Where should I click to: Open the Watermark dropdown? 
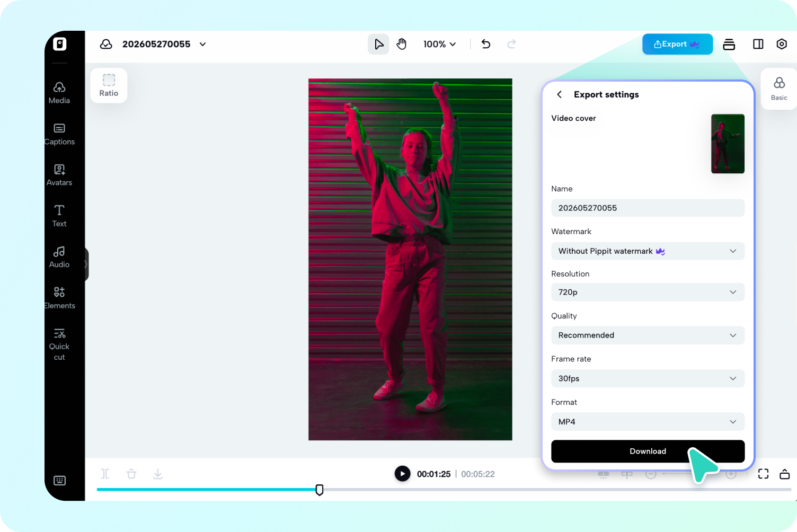[x=648, y=251]
